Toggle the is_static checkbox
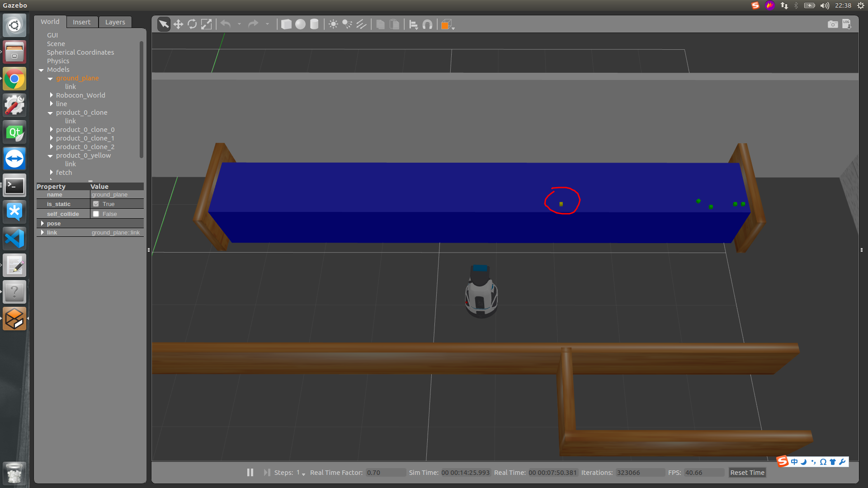The height and width of the screenshot is (488, 868). [x=96, y=204]
